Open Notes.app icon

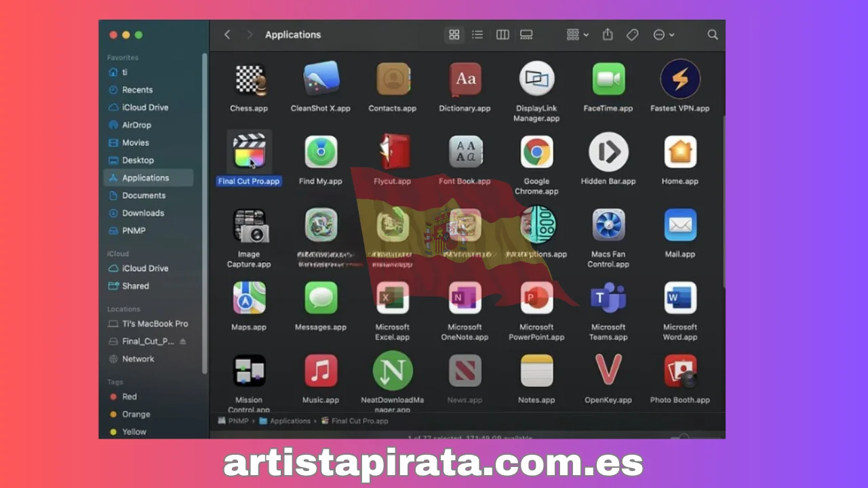tap(536, 371)
